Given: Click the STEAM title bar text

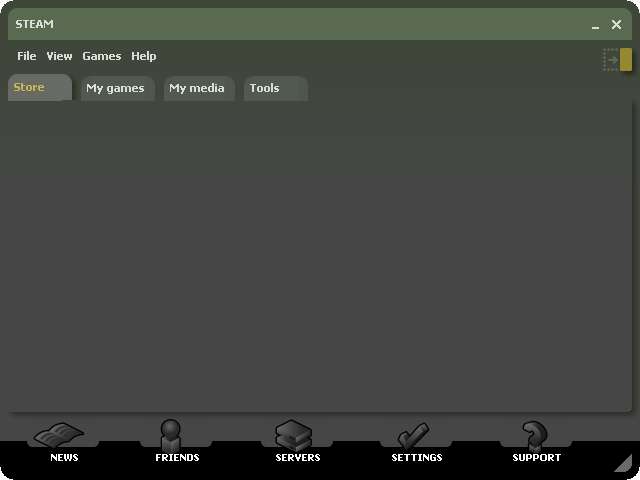Looking at the screenshot, I should (x=34, y=24).
